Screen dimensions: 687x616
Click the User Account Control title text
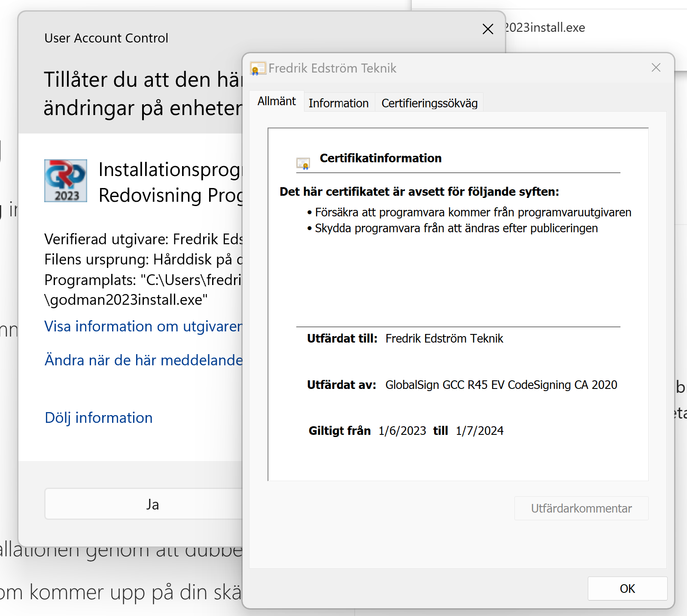[x=106, y=38]
